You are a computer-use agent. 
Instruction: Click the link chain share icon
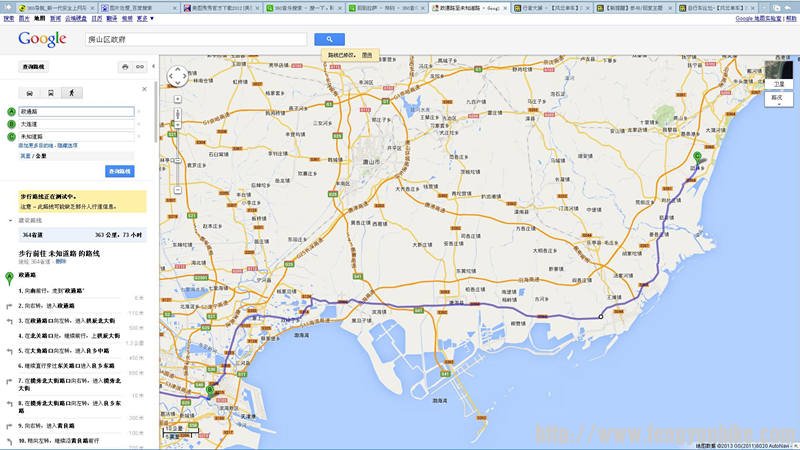pyautogui.click(x=140, y=67)
